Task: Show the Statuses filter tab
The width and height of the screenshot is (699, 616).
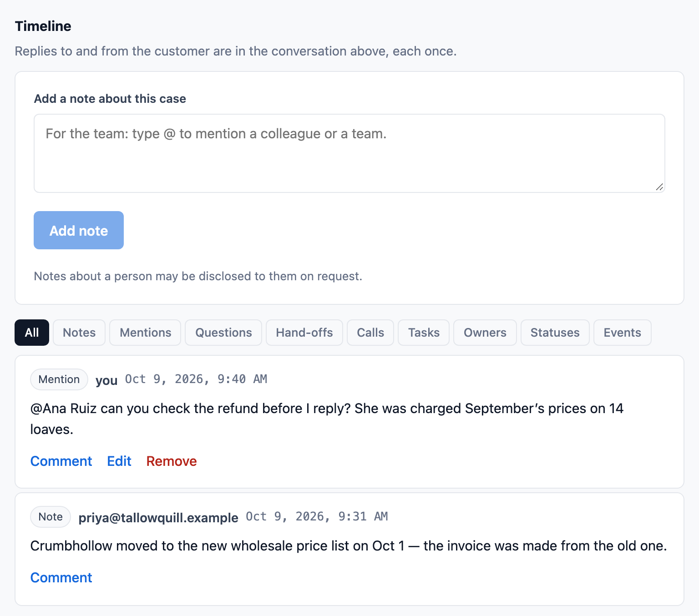Action: click(555, 333)
